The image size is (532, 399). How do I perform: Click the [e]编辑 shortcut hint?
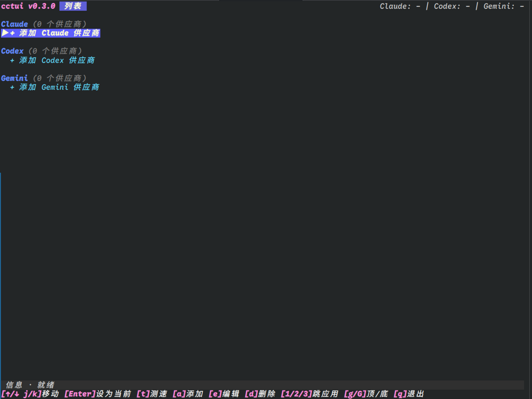224,394
